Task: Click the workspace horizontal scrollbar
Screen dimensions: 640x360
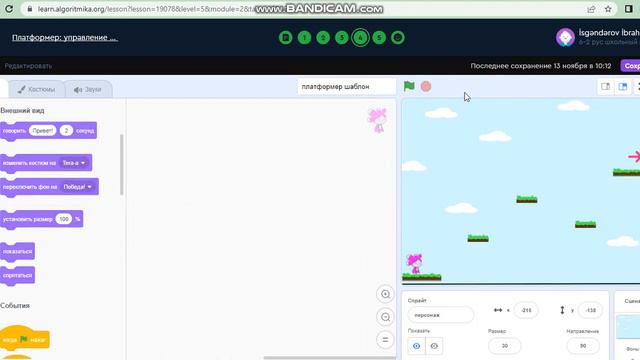Action: pos(329,358)
